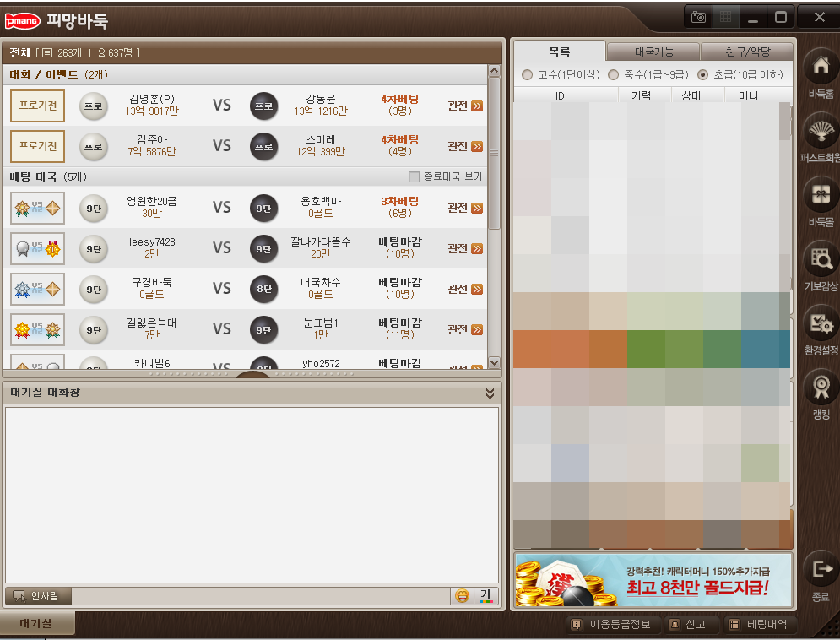The image size is (840, 640).
Task: Select 초급(10급 이하) radio button
Action: point(703,74)
